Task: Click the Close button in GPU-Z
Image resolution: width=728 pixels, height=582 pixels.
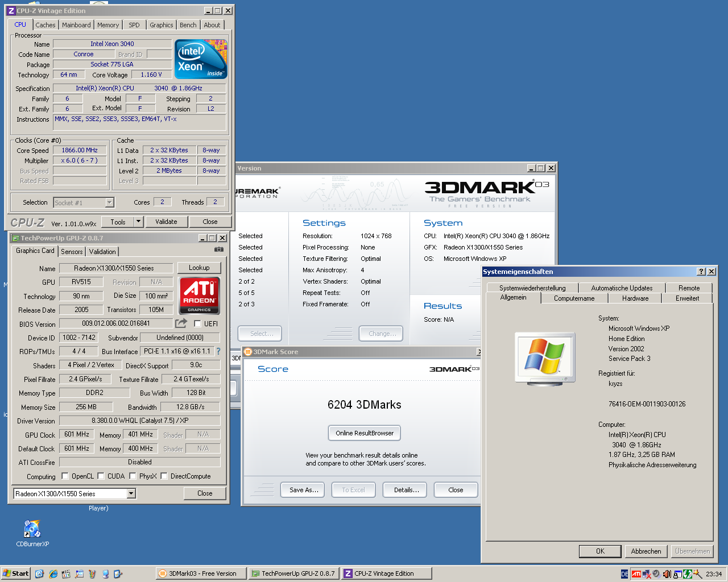Action: [205, 493]
